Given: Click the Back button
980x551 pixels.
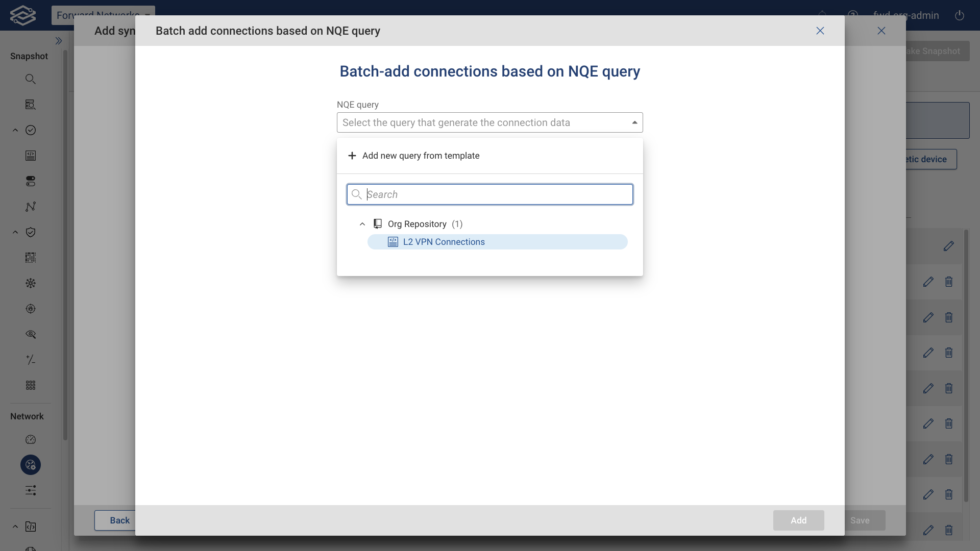Looking at the screenshot, I should point(119,520).
